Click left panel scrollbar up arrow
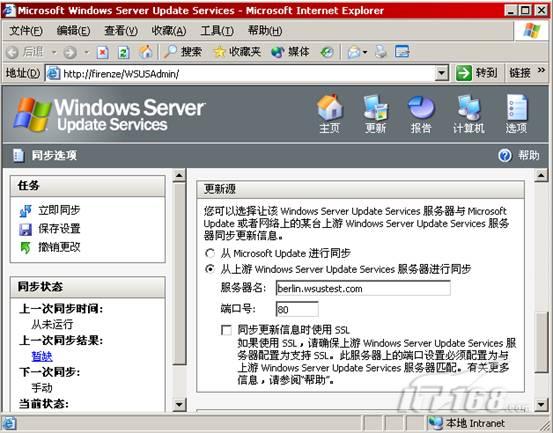 pos(179,175)
